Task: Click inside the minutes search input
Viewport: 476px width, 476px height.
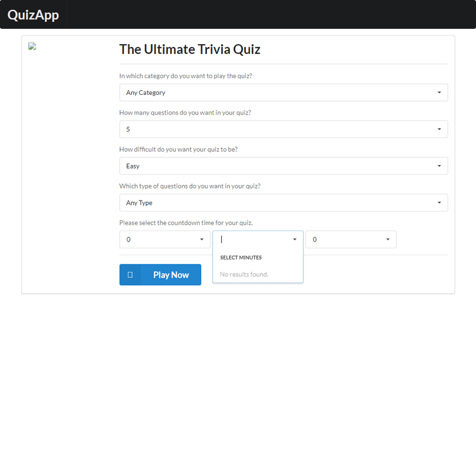Action: tap(253, 239)
